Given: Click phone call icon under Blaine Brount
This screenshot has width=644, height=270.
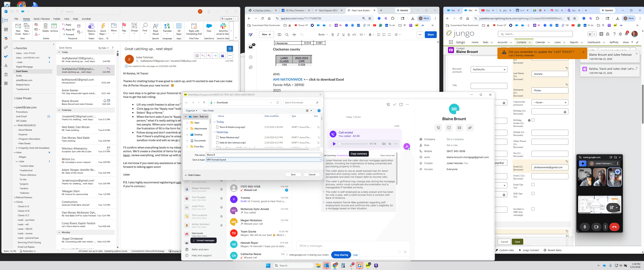Looking at the screenshot, I should point(438,128).
